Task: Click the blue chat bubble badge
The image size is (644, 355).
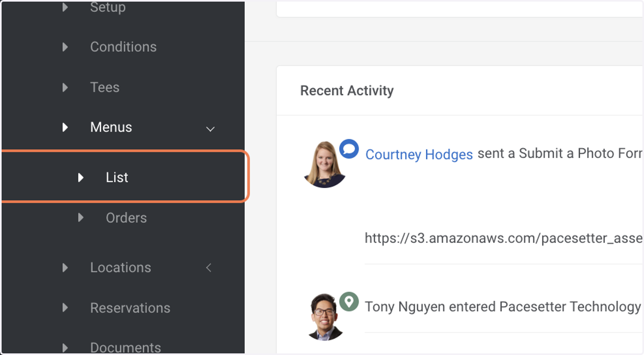Action: click(x=349, y=149)
